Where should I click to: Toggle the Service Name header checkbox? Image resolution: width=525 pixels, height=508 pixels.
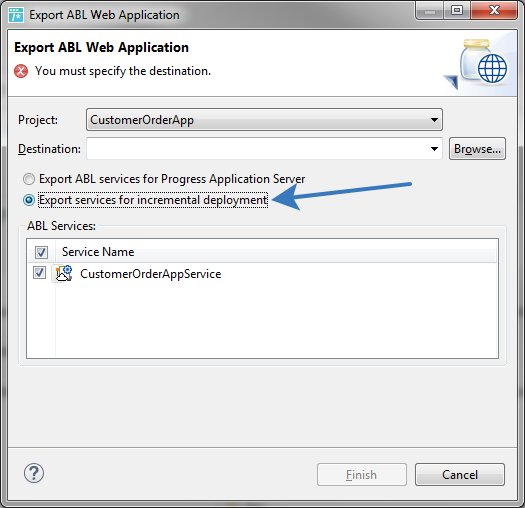click(42, 252)
